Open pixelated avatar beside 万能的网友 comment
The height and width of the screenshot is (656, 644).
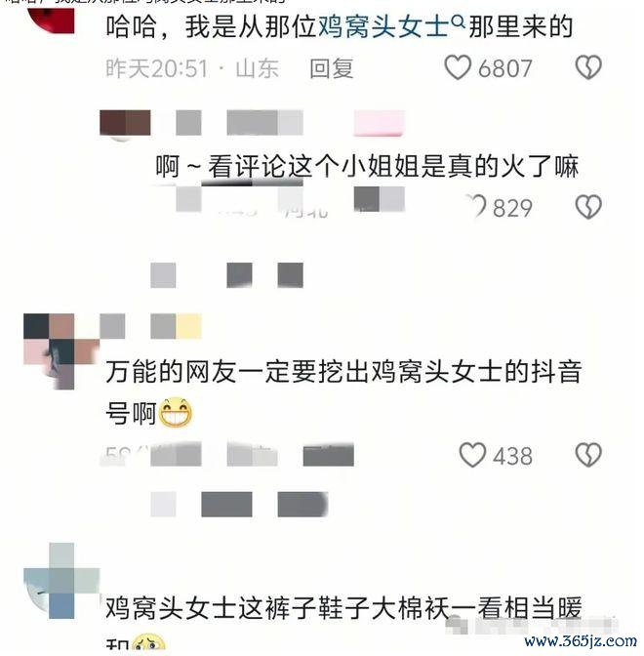point(60,351)
